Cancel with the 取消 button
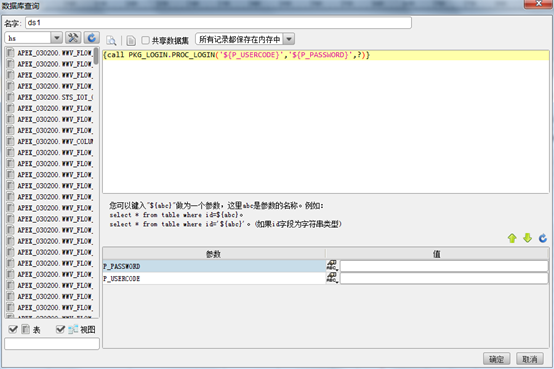 pyautogui.click(x=530, y=359)
